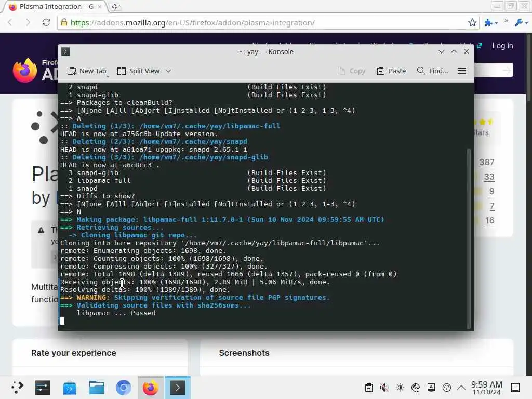The image size is (532, 399).
Task: Close the Plasma Integration tab
Action: 100,7
